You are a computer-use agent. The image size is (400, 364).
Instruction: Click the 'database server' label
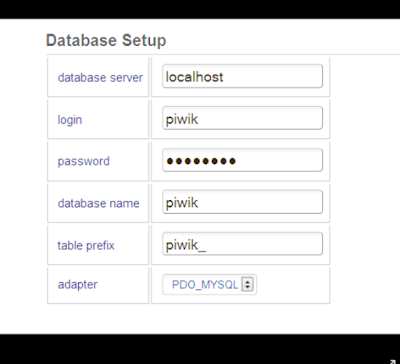click(100, 78)
